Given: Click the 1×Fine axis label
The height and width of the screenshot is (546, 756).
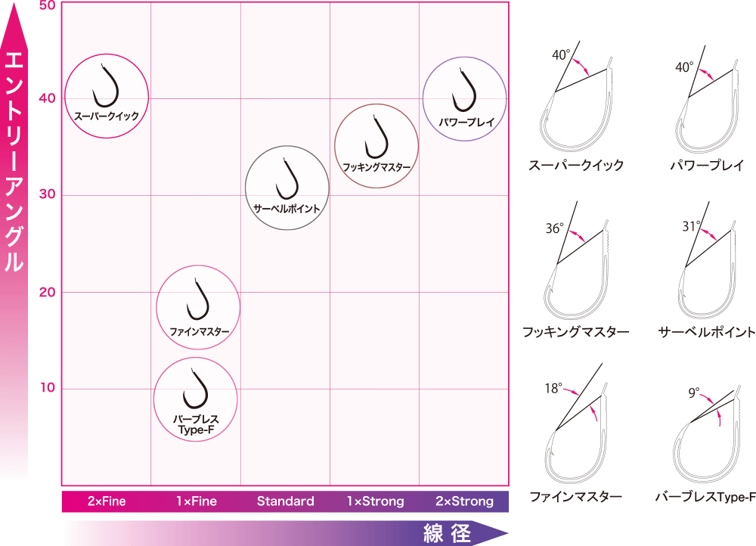Looking at the screenshot, I should pos(197,501).
